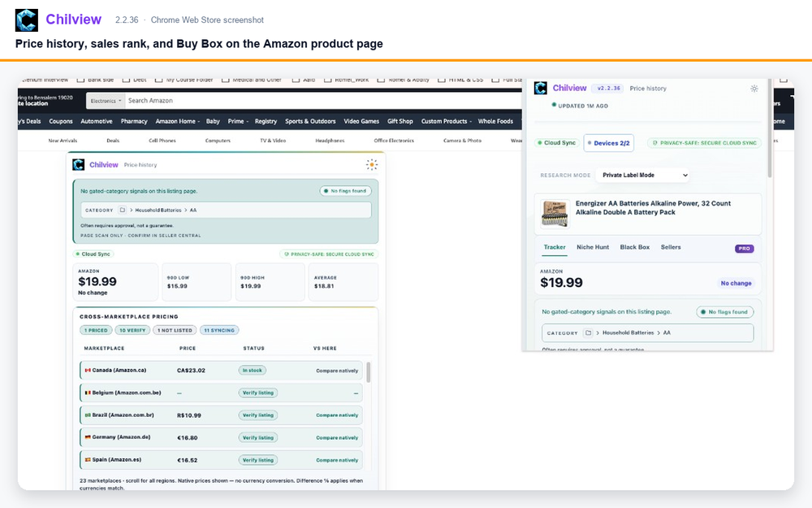This screenshot has width=812, height=508.
Task: Click the Brazil flag icon
Action: pos(88,415)
